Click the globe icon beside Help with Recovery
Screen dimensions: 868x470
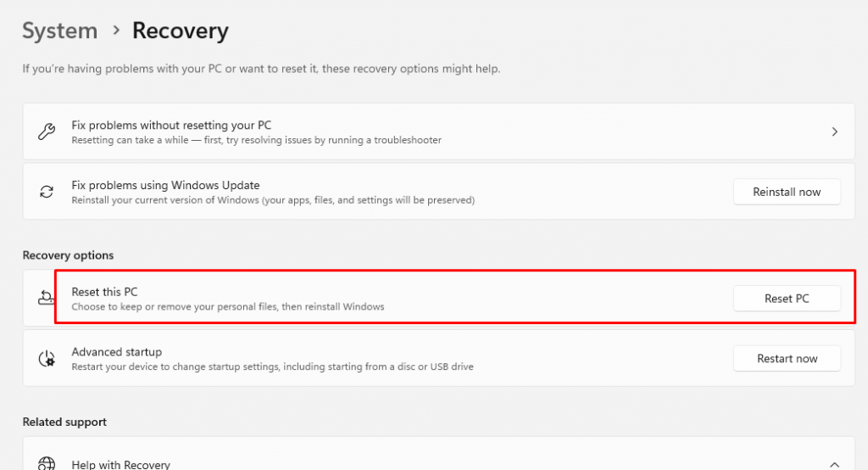tap(47, 463)
